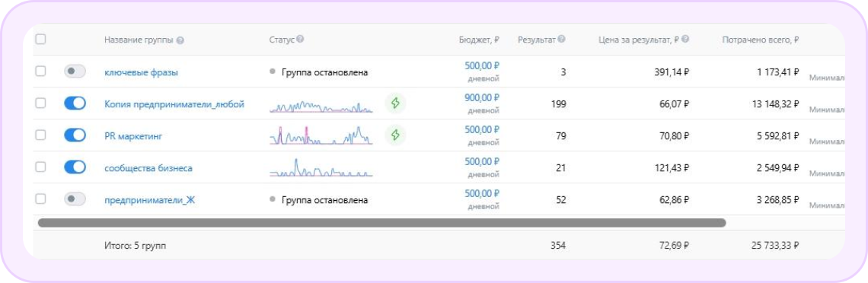This screenshot has height=283, width=868.
Task: Tick checkbox for Копия предприниматели_любой row
Action: click(x=40, y=103)
